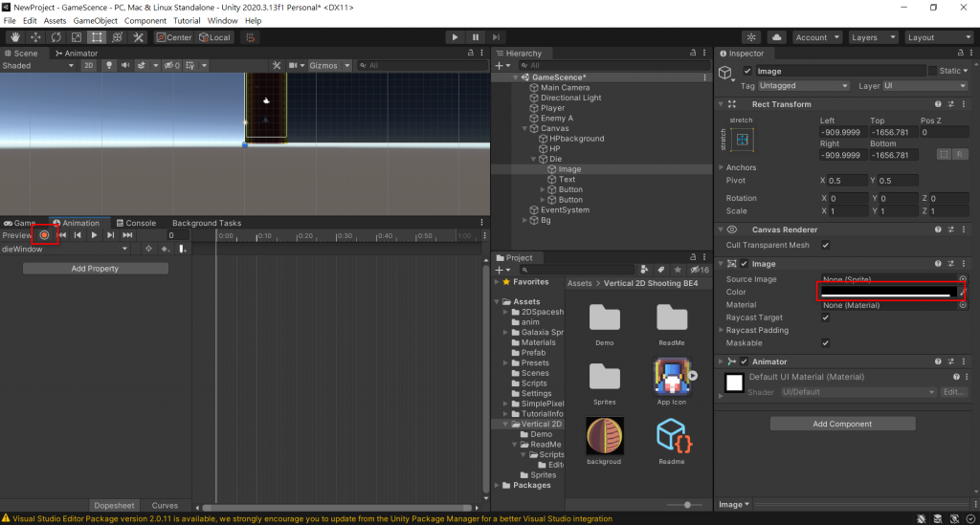Open the Shaded draw mode dropdown
980x525 pixels.
pyautogui.click(x=38, y=66)
